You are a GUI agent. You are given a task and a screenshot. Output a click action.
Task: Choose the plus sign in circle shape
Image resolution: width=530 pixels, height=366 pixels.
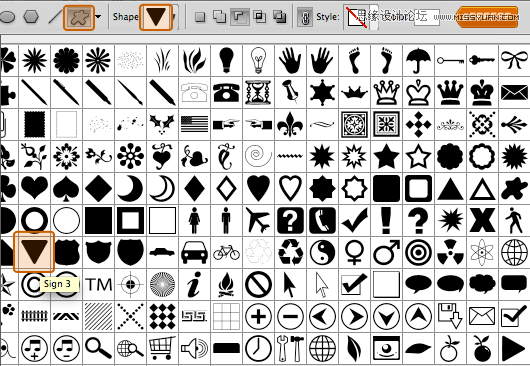point(259,317)
